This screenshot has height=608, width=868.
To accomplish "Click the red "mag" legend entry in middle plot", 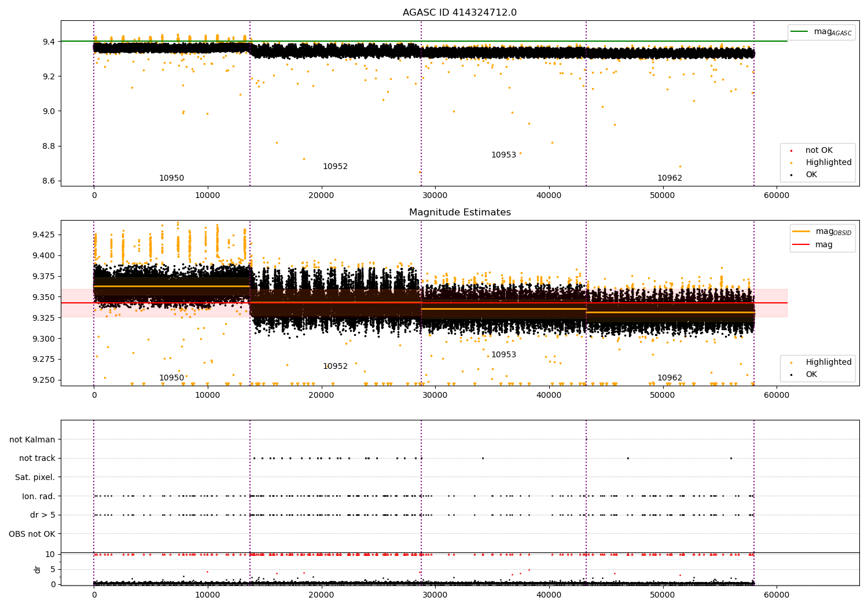I will tap(812, 245).
